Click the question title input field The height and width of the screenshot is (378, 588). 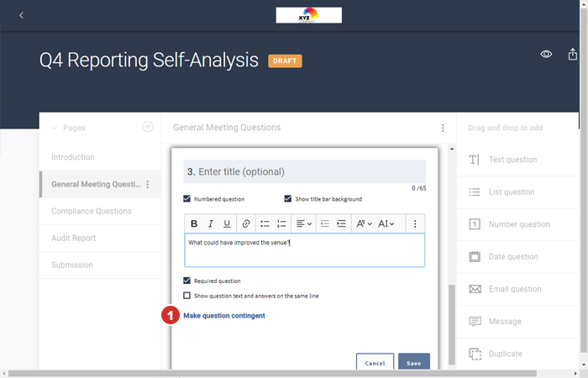304,171
